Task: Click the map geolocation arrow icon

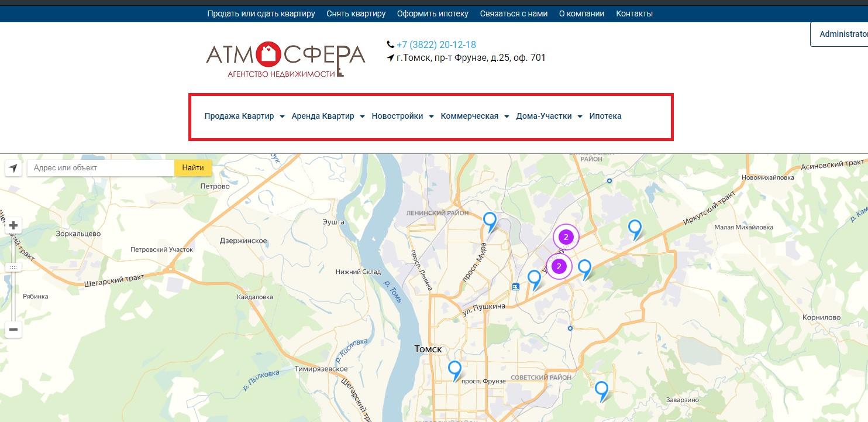Action: (x=13, y=169)
